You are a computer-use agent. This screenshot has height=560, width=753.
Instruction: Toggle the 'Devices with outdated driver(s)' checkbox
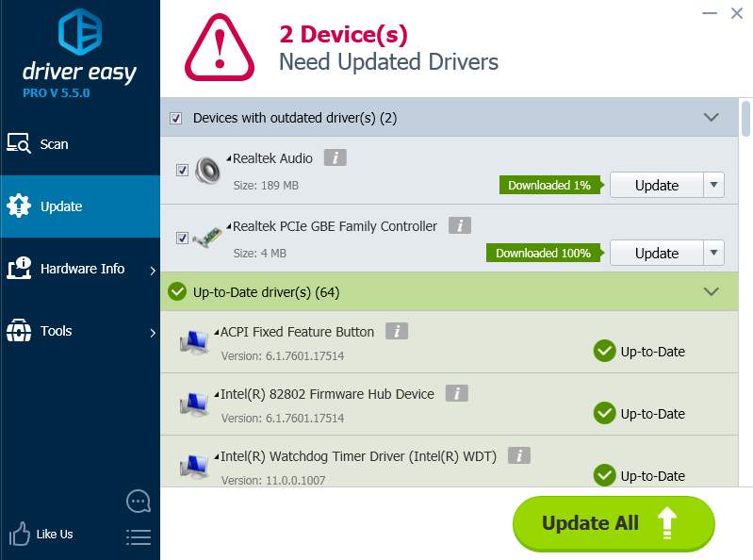(176, 118)
